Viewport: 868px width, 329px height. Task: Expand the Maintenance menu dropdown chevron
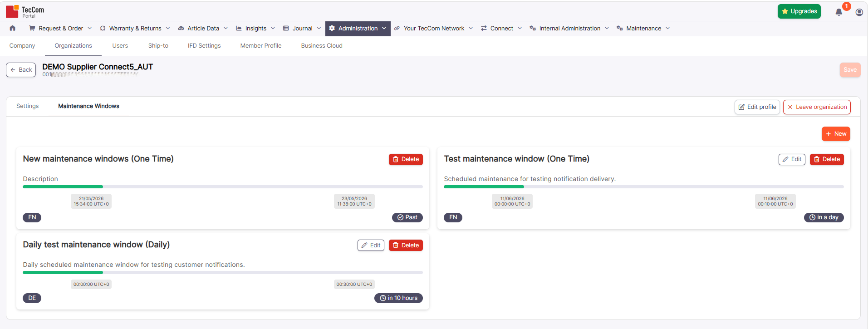(x=668, y=28)
